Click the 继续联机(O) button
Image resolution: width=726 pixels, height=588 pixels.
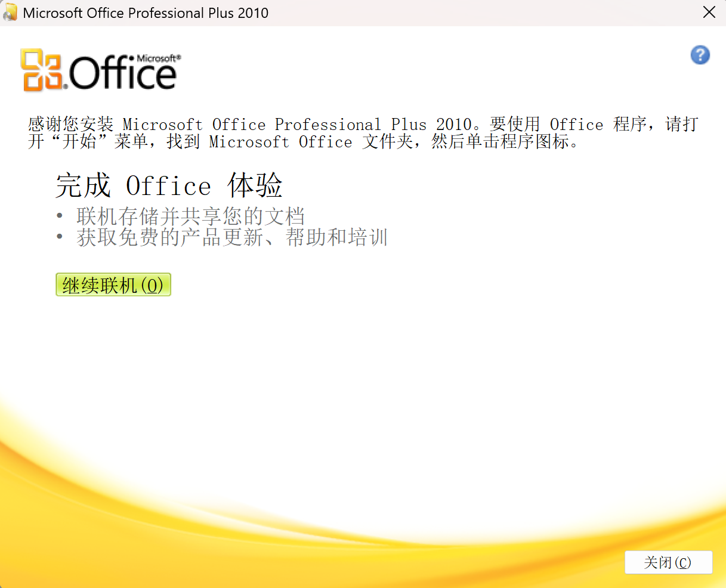(113, 285)
